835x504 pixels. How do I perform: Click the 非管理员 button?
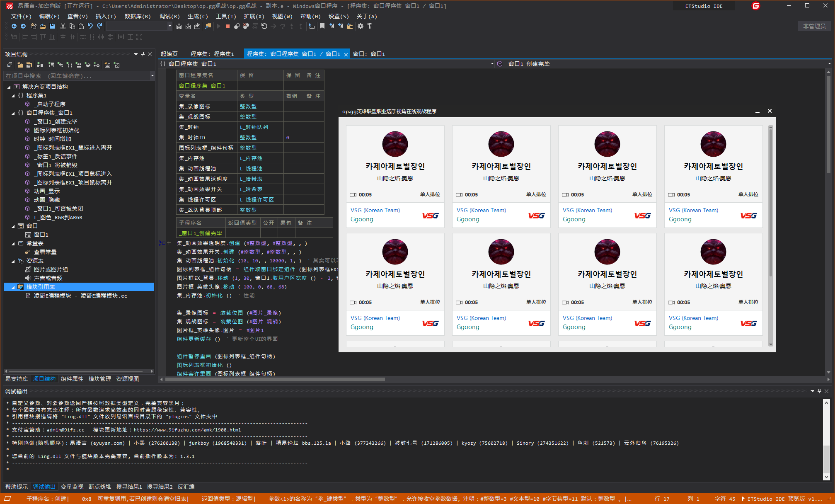[x=814, y=26]
